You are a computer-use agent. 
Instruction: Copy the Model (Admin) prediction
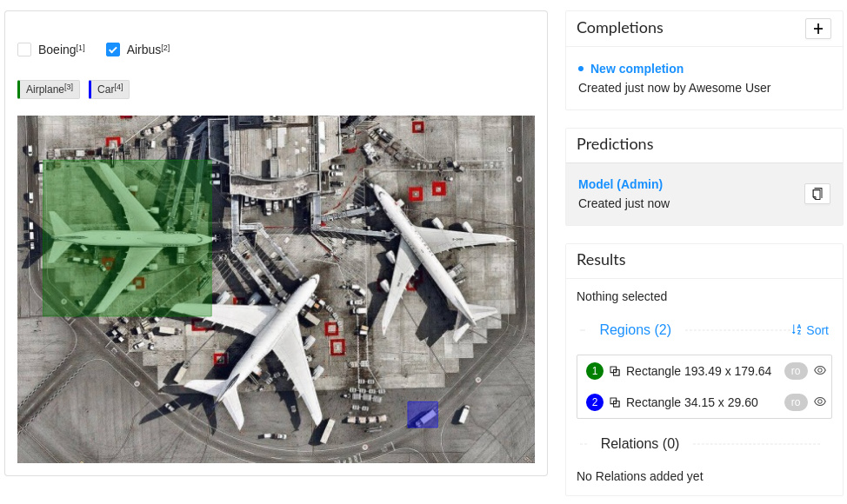(x=817, y=194)
